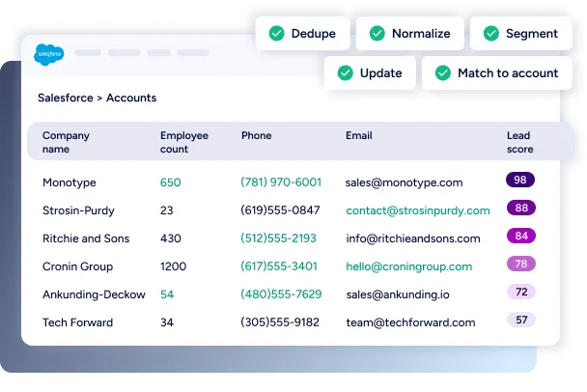Click the lead score 72 badge
Screen dimensions: 587x392
pyautogui.click(x=521, y=292)
